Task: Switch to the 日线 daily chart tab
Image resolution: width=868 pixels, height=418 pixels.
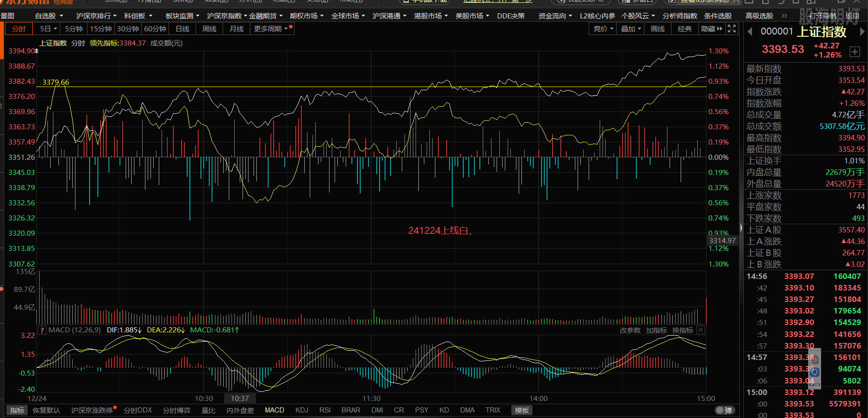Action: 182,29
